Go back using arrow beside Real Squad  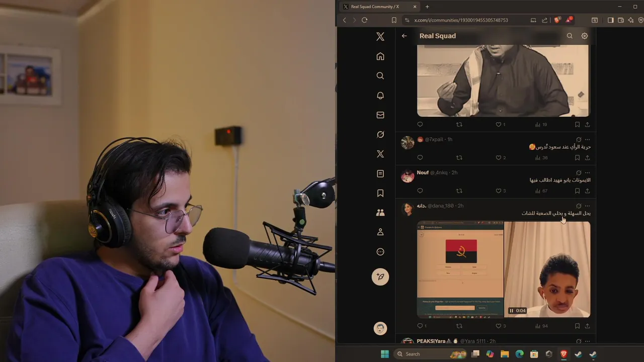tap(404, 36)
